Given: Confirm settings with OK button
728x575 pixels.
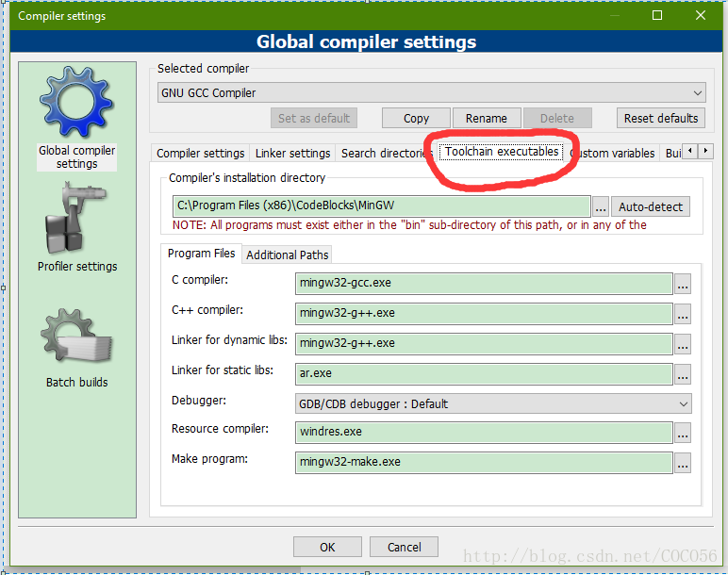Looking at the screenshot, I should coord(327,547).
